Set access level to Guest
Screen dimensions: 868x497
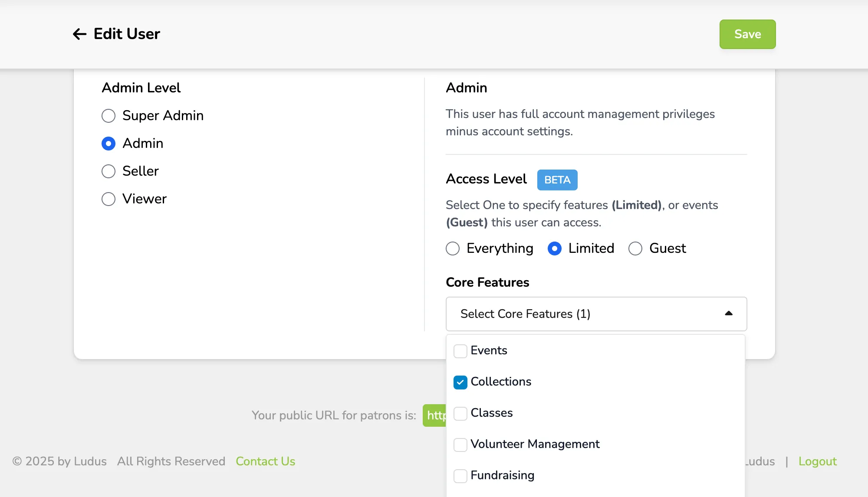coord(635,248)
